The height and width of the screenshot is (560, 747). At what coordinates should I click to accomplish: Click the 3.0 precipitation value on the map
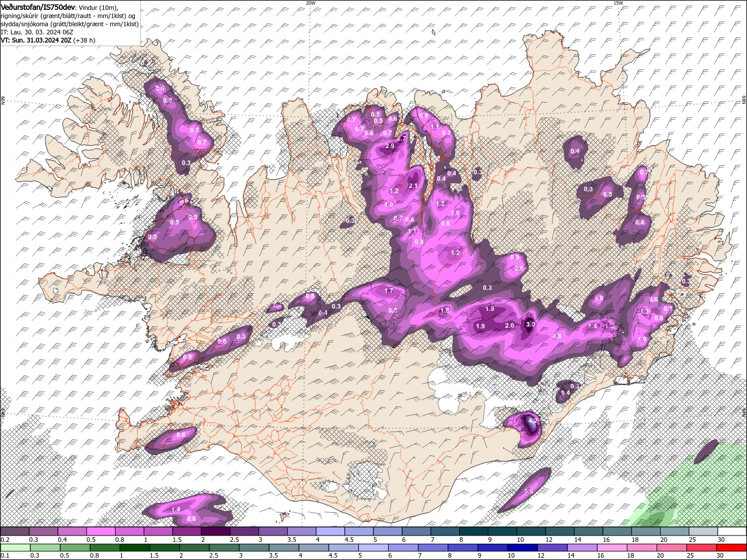click(x=530, y=324)
